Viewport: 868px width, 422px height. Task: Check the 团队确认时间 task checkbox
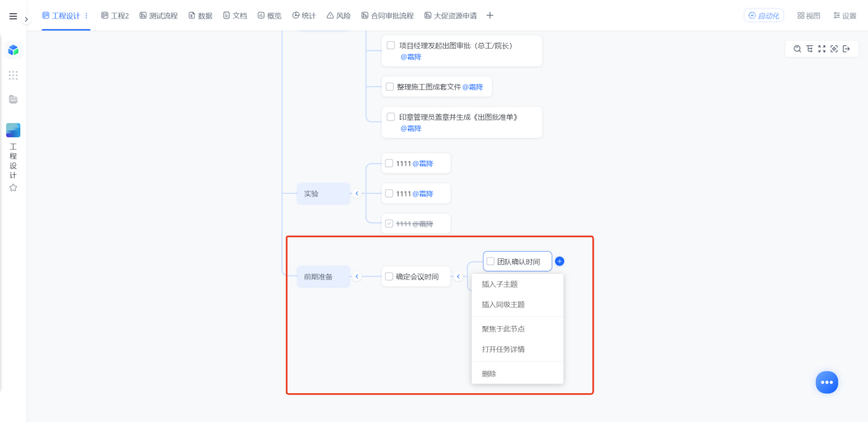(x=491, y=262)
